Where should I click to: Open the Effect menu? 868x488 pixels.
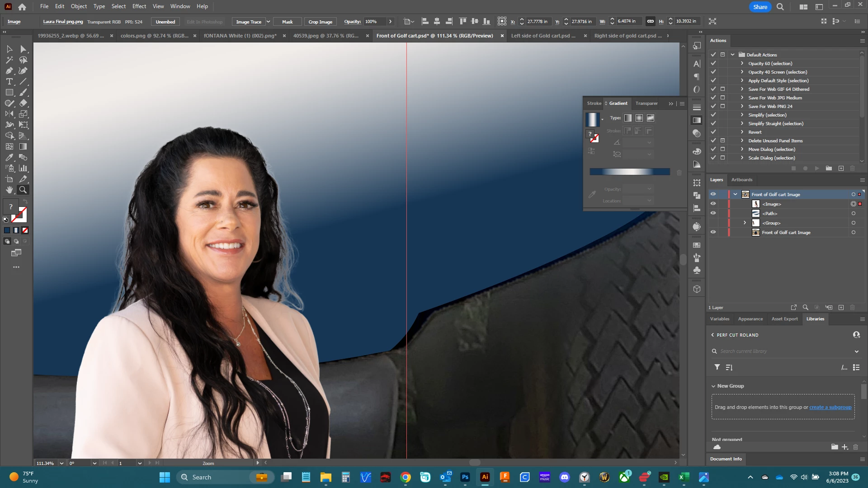pyautogui.click(x=139, y=6)
